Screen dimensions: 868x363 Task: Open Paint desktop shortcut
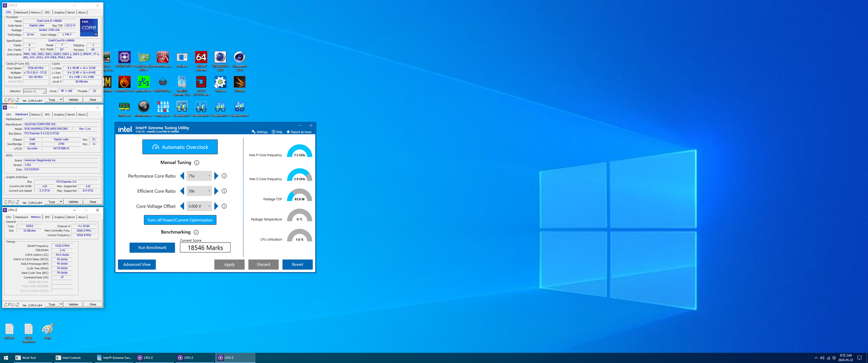coord(47,331)
